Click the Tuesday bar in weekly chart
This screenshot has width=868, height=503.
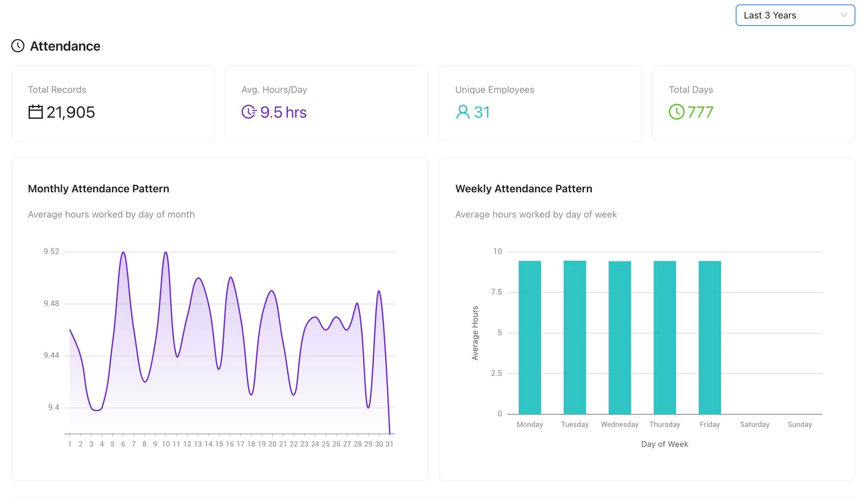point(575,338)
